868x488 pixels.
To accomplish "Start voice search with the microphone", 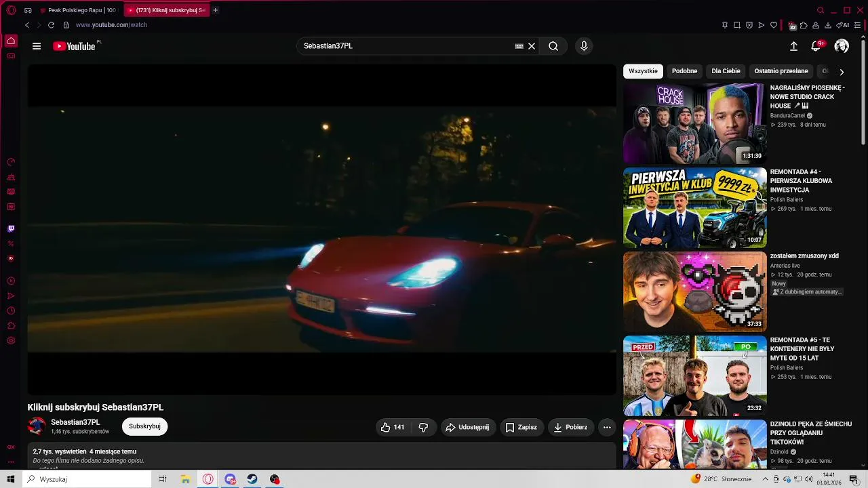I will pos(584,46).
